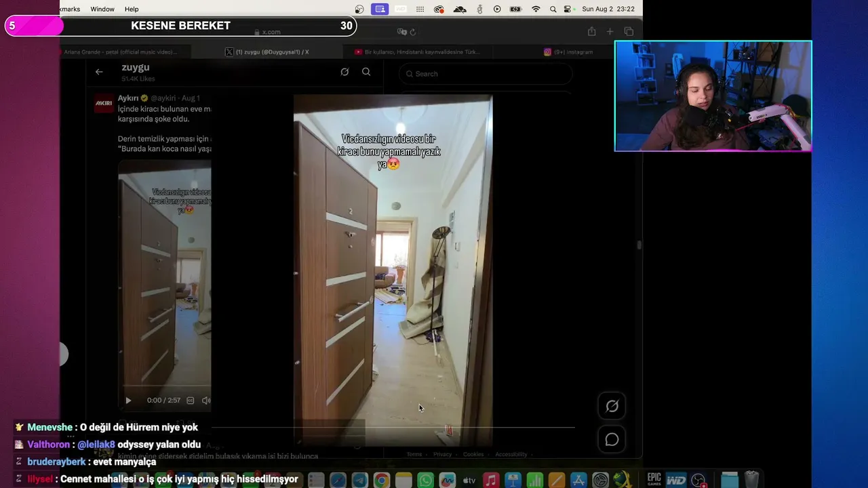The width and height of the screenshot is (868, 488).
Task: Open the Accessibility link in the footer
Action: 511,454
